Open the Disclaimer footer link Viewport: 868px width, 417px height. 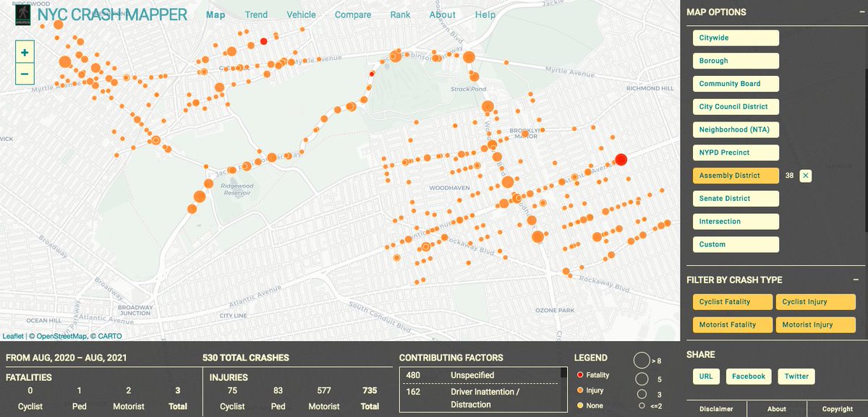point(716,409)
